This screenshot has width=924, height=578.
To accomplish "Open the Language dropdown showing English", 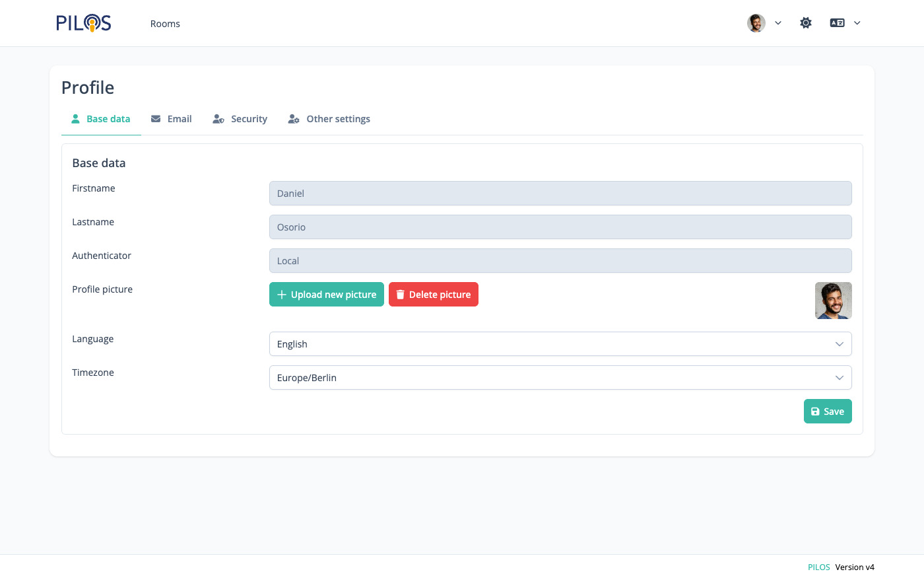I will pyautogui.click(x=560, y=344).
